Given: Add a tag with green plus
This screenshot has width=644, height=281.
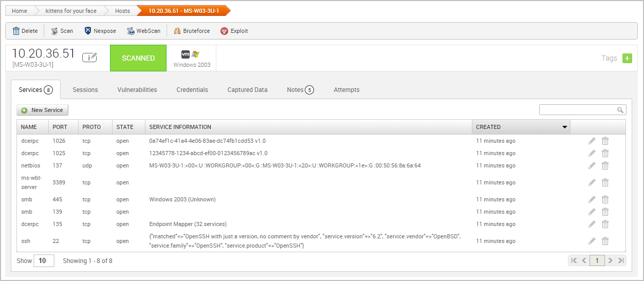Looking at the screenshot, I should click(627, 58).
